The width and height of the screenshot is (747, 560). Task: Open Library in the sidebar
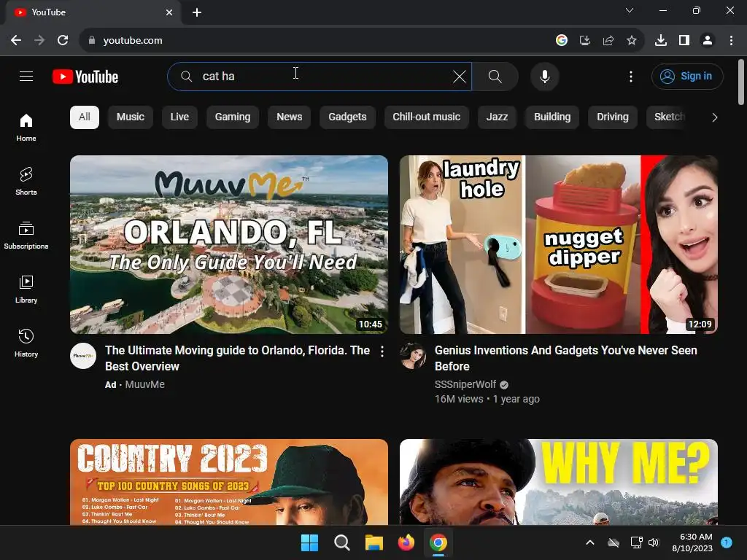26,289
